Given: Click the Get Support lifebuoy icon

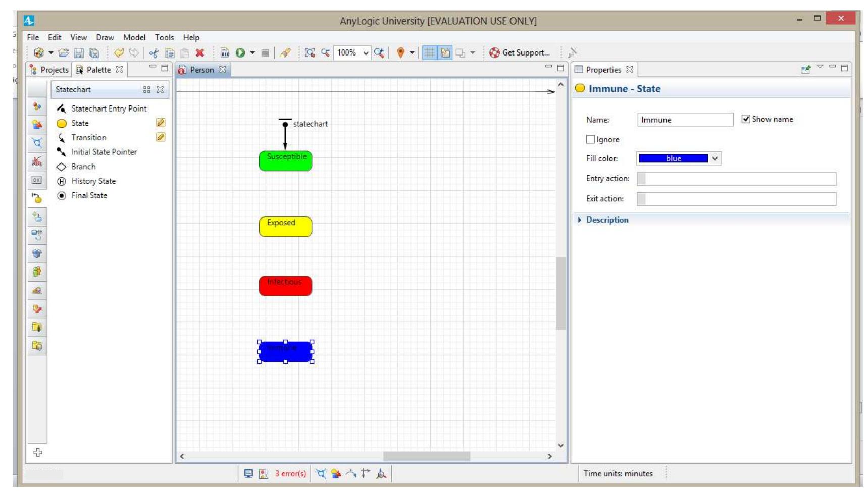Looking at the screenshot, I should click(x=494, y=52).
